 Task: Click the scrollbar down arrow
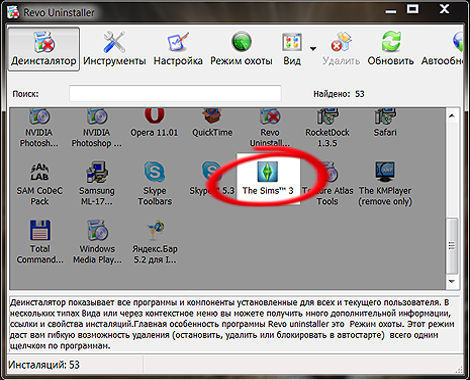click(452, 282)
